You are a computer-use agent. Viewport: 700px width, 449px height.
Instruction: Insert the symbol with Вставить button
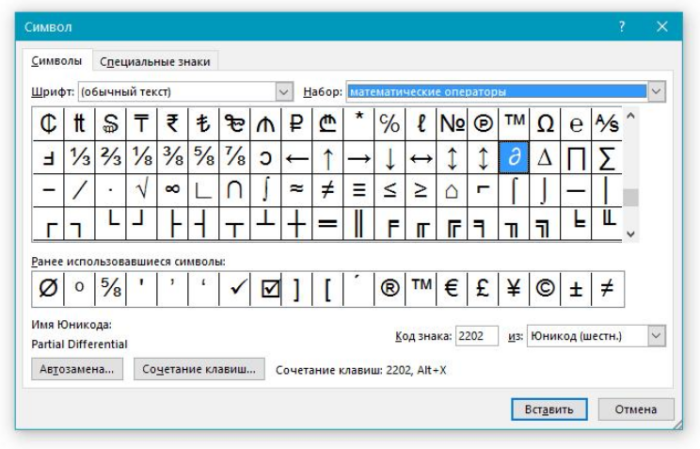click(549, 409)
